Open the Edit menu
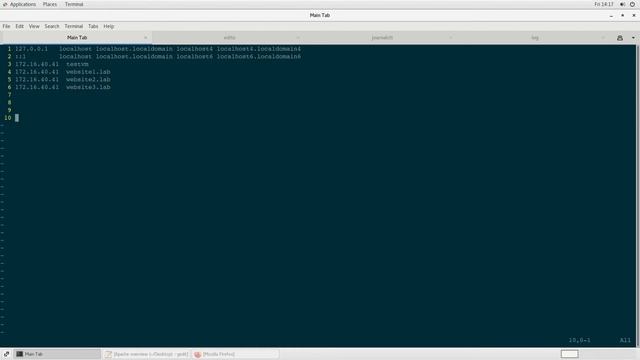 pos(20,26)
